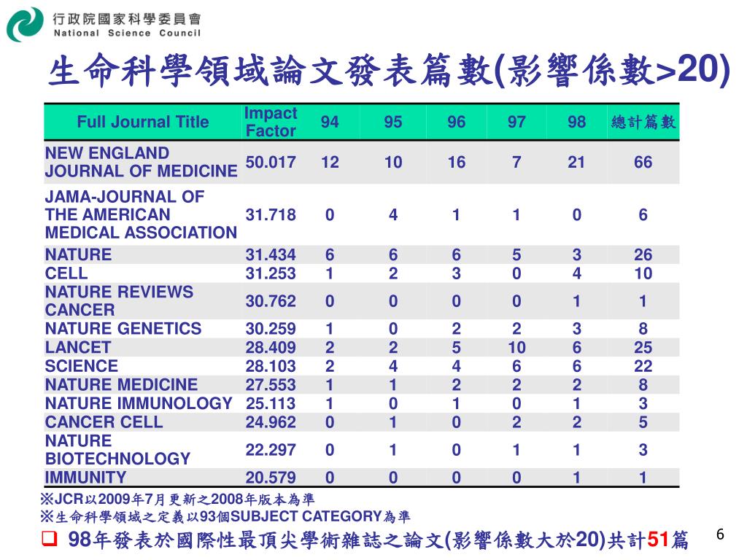Click the footnote mentioning 93個SUBJECT CATEGORY

(x=225, y=516)
